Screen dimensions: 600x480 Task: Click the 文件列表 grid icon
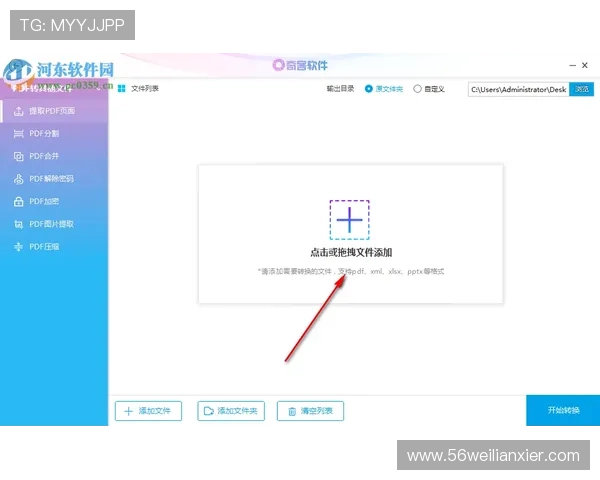(122, 89)
